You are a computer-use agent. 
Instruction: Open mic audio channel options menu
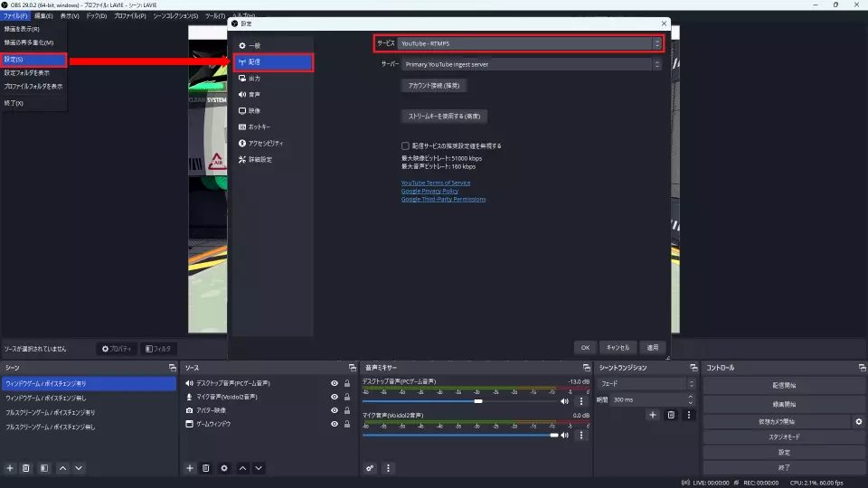tap(581, 436)
